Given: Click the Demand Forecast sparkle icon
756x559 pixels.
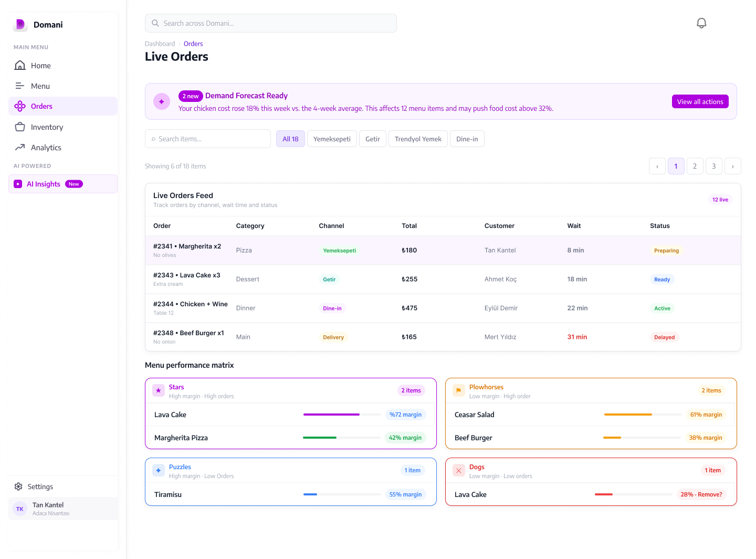Looking at the screenshot, I should (162, 101).
